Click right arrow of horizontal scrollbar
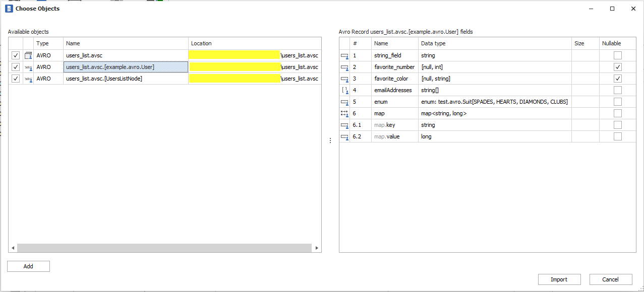 [x=317, y=248]
